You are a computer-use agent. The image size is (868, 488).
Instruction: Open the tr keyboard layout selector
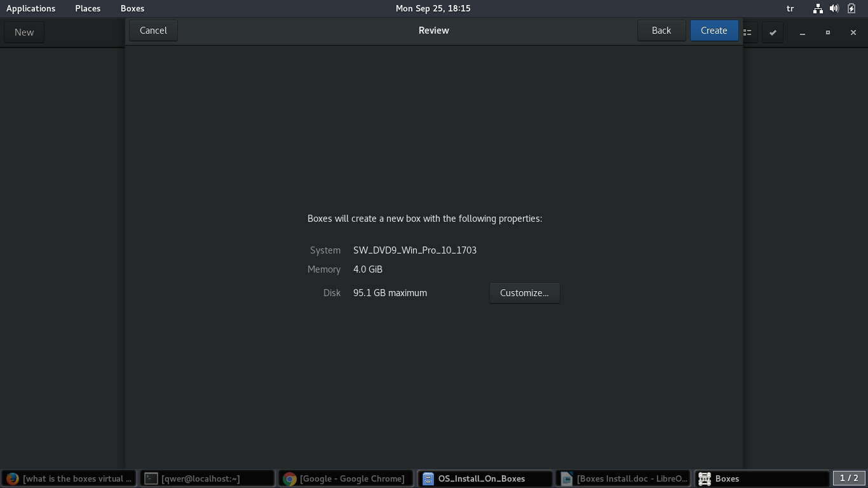tap(790, 8)
